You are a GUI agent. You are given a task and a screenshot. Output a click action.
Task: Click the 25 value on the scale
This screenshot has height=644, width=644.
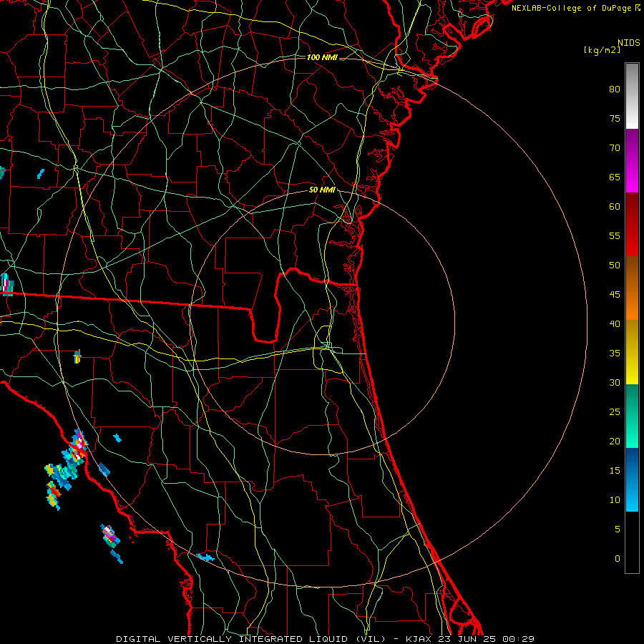point(615,411)
